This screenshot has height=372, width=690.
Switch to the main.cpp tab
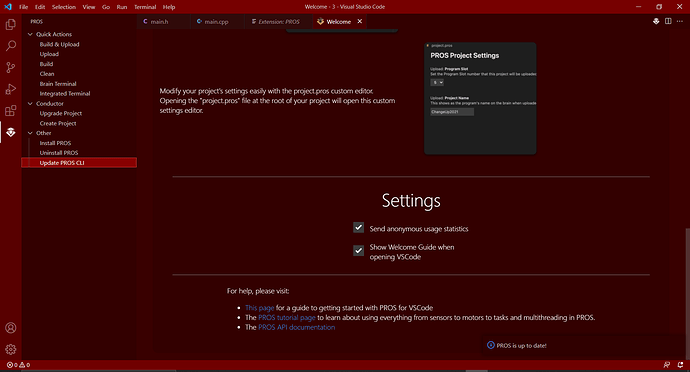point(217,21)
